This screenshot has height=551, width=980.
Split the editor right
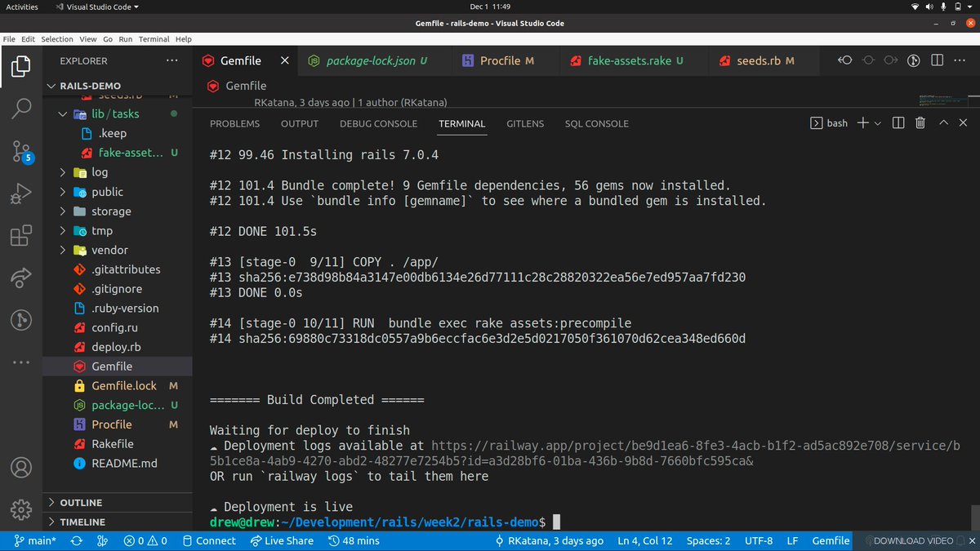[x=938, y=60]
